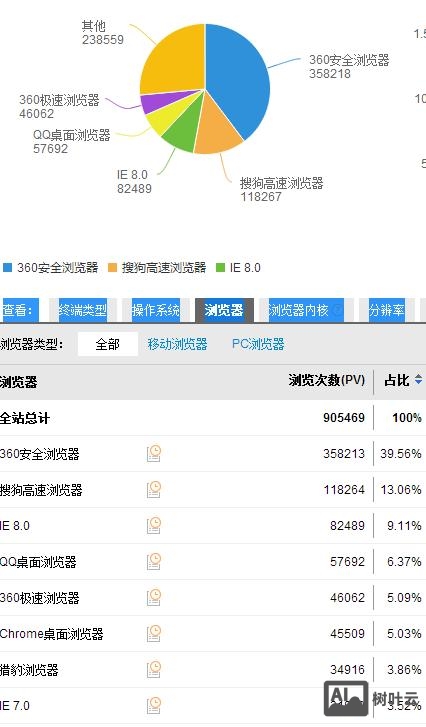Click the 浏览次数(PV) column header

click(x=326, y=380)
